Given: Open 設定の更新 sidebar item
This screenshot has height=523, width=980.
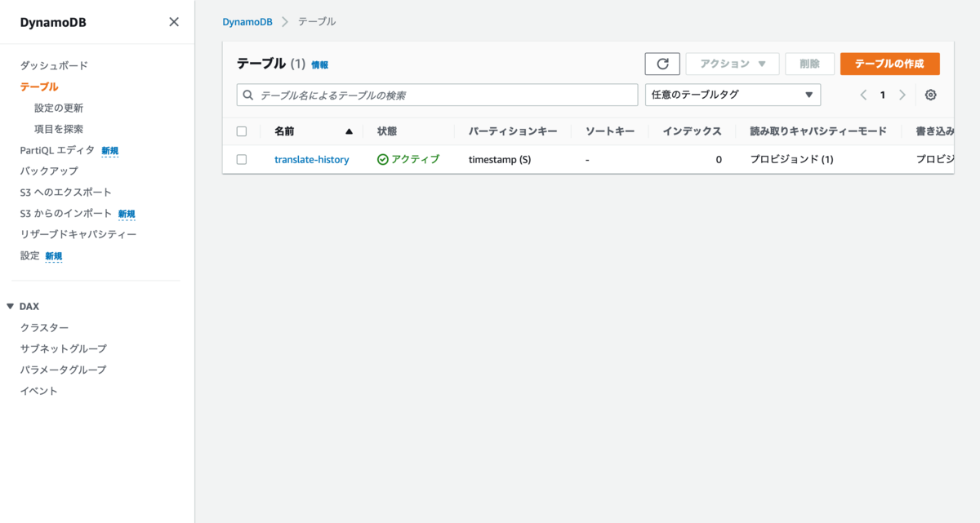Looking at the screenshot, I should [x=59, y=108].
